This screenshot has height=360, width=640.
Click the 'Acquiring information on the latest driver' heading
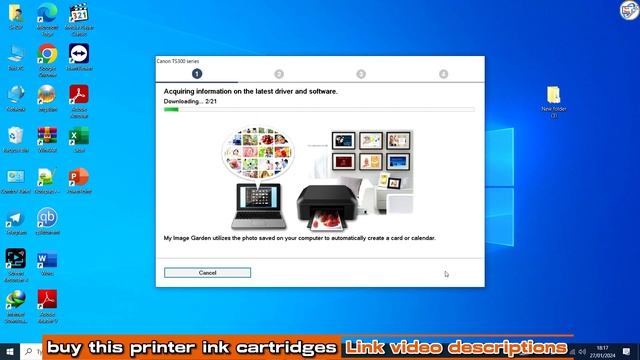[x=251, y=91]
